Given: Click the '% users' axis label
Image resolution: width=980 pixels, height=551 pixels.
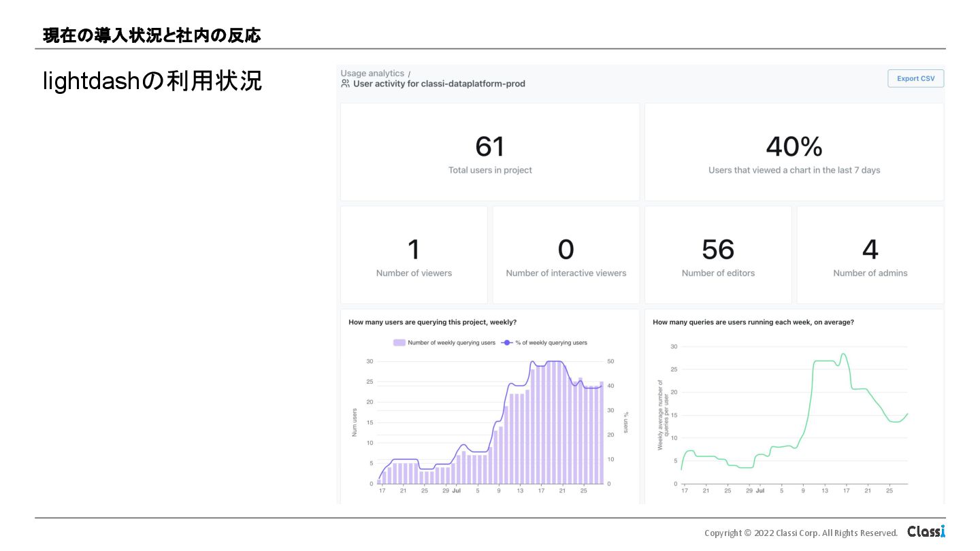Looking at the screenshot, I should [x=625, y=422].
